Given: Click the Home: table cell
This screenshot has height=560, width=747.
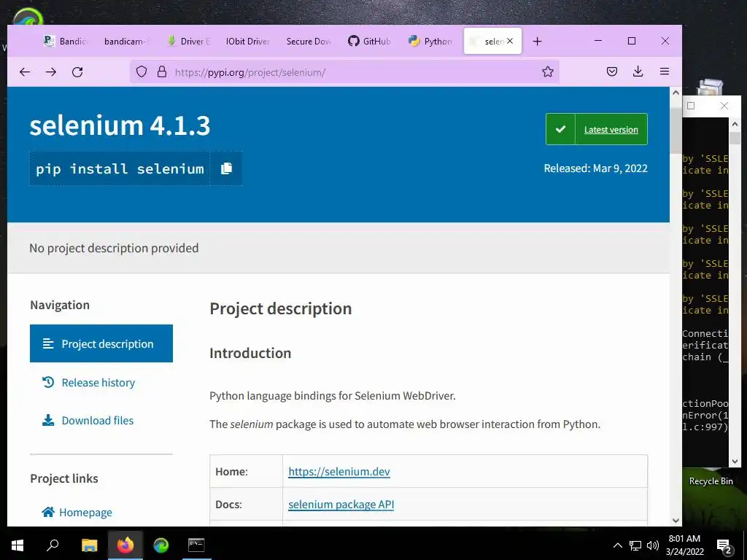Looking at the screenshot, I should pos(247,472).
